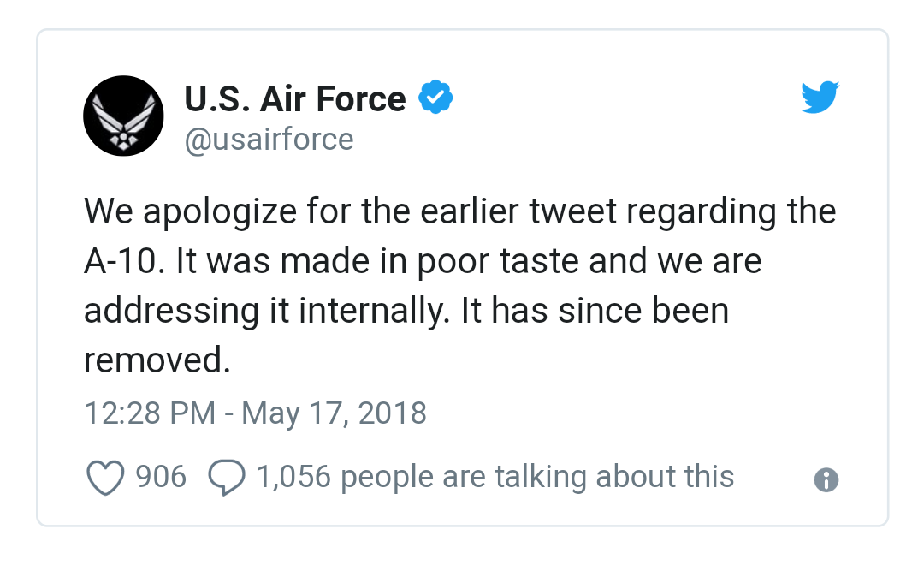The image size is (924, 571).
Task: Open the tweet info circle icon
Action: 826,479
